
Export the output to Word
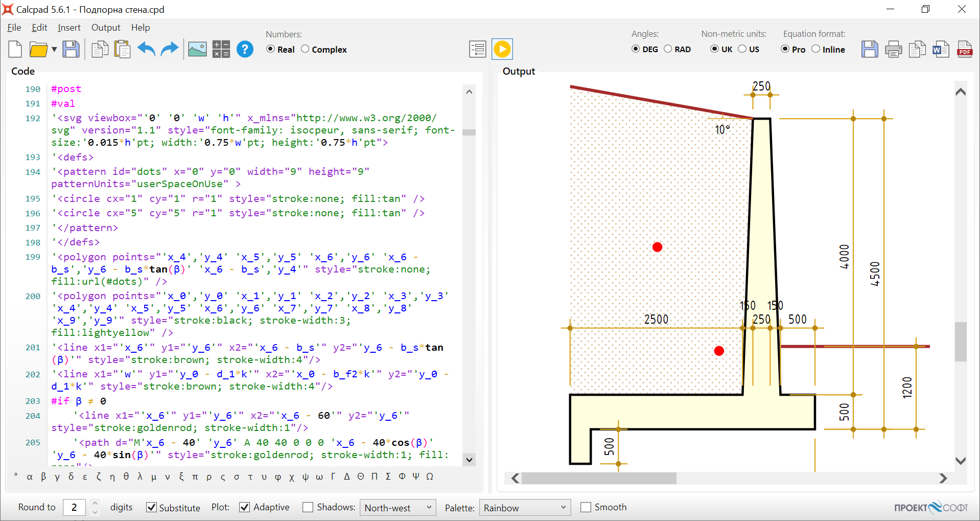[941, 49]
